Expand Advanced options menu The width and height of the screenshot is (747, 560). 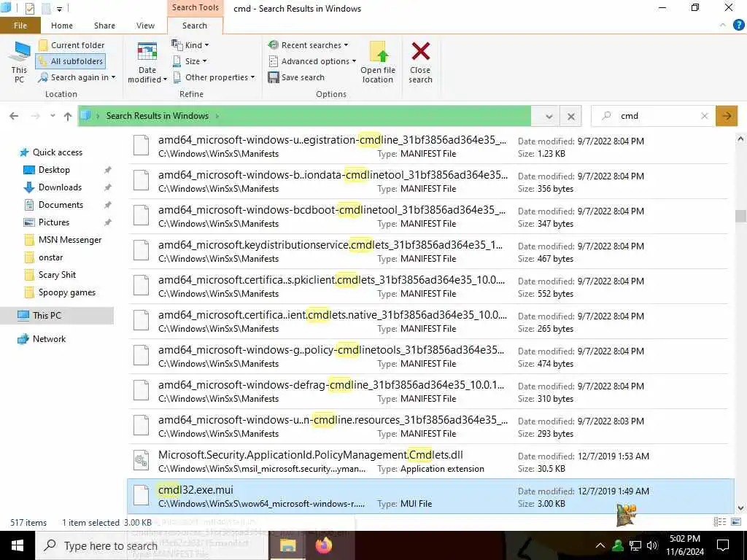pos(312,61)
